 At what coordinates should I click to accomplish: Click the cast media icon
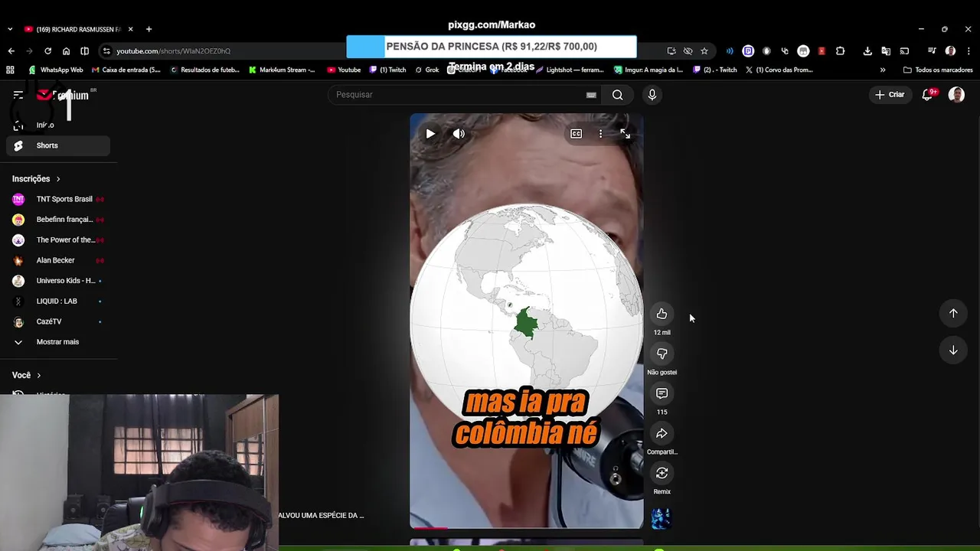904,51
